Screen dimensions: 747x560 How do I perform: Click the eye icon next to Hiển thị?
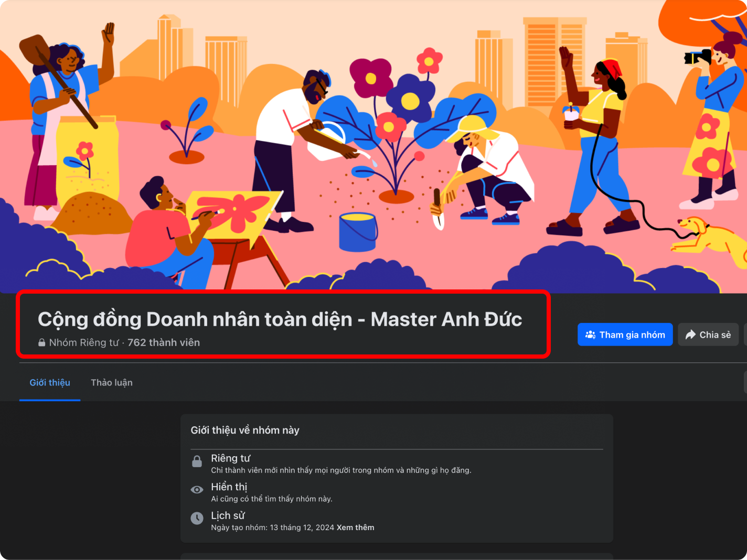(197, 490)
